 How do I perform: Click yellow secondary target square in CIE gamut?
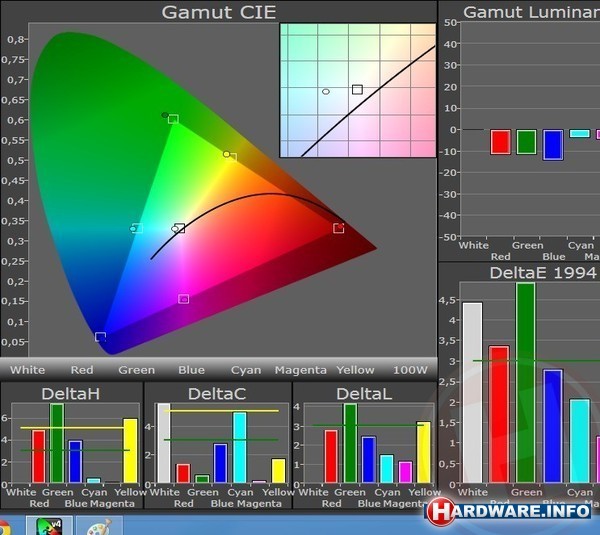tap(232, 156)
